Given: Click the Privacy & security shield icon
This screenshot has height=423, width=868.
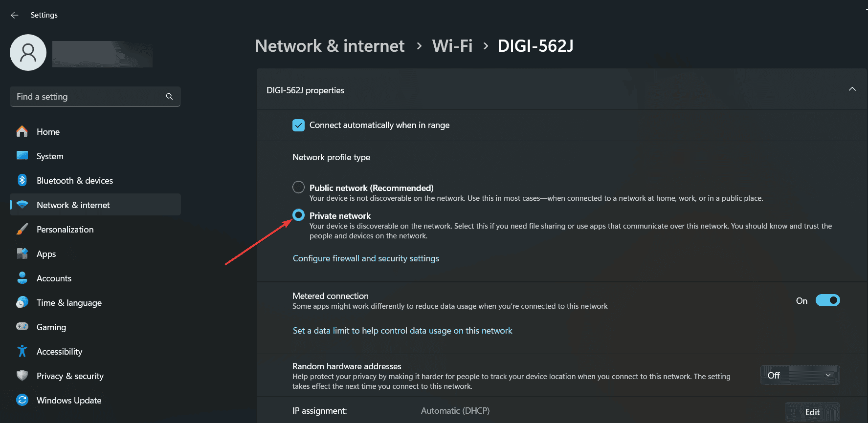Looking at the screenshot, I should click(x=22, y=376).
